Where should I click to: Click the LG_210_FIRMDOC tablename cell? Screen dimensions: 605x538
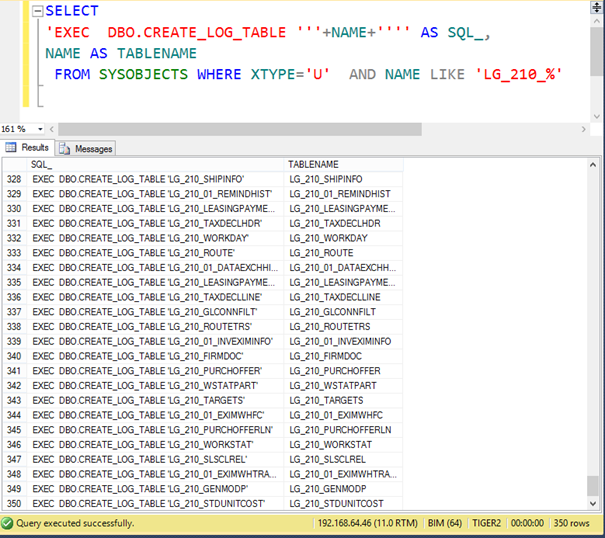343,356
